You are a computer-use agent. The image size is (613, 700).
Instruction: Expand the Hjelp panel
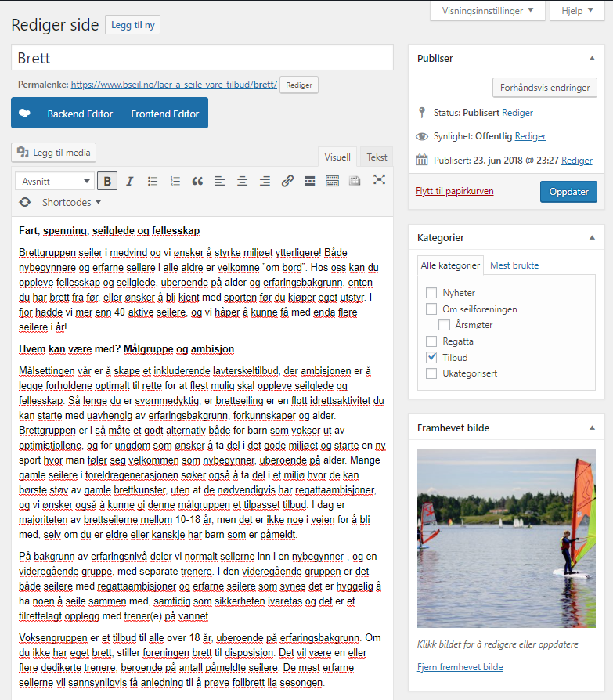click(x=577, y=11)
